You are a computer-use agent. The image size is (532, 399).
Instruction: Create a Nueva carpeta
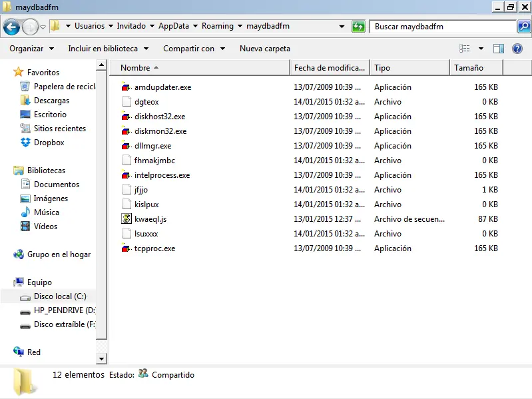(264, 49)
